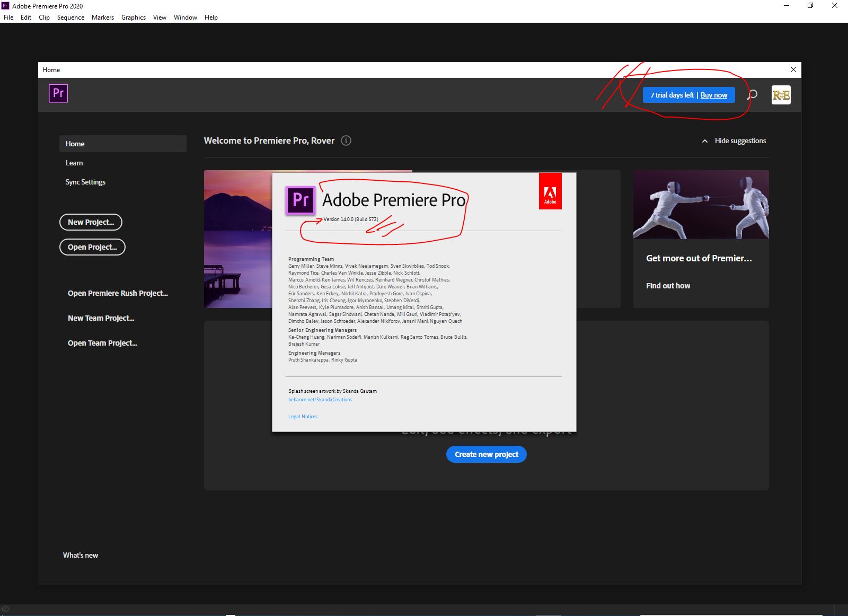This screenshot has height=616, width=848.
Task: Click the Version 14.0.0 (Build 572) text
Action: tap(351, 219)
